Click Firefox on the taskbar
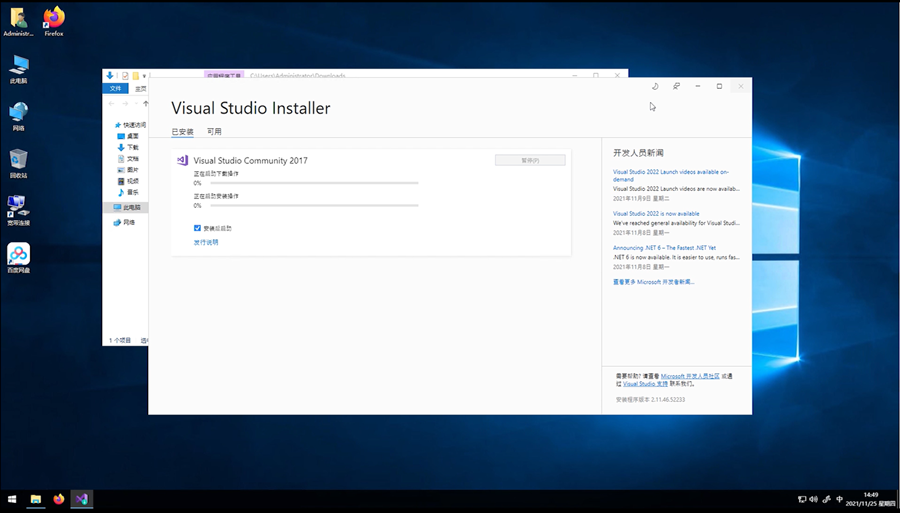This screenshot has height=513, width=900. point(59,499)
